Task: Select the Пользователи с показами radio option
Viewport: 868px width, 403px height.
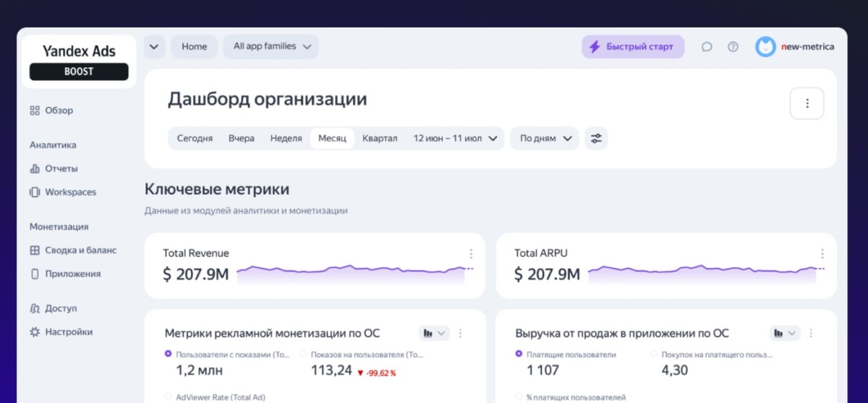Action: (169, 355)
